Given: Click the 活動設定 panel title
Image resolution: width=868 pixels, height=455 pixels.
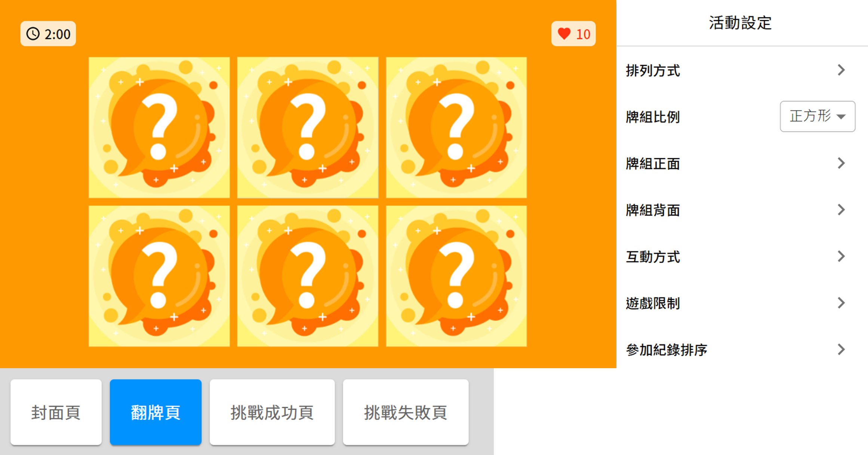Looking at the screenshot, I should pyautogui.click(x=741, y=23).
